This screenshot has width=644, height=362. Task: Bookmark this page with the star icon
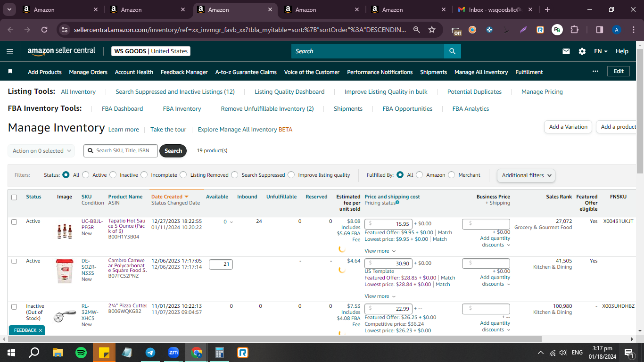pos(432,30)
